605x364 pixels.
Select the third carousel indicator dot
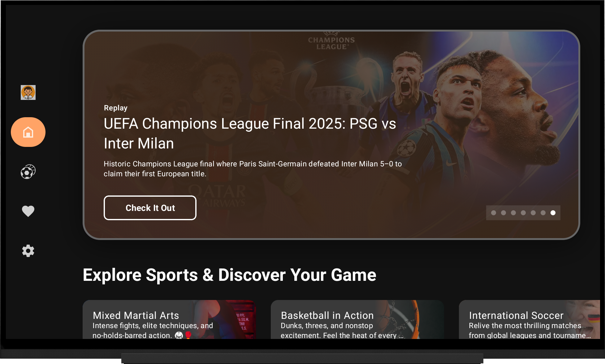(513, 213)
